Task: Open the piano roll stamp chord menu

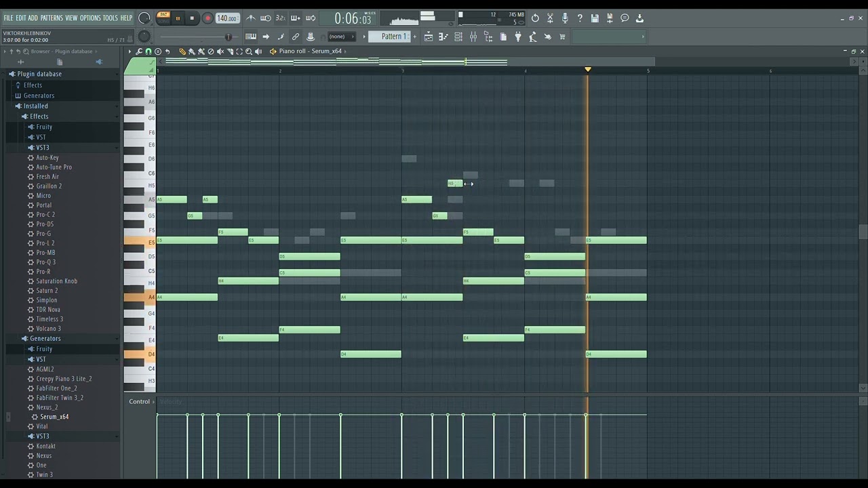Action: (x=158, y=52)
